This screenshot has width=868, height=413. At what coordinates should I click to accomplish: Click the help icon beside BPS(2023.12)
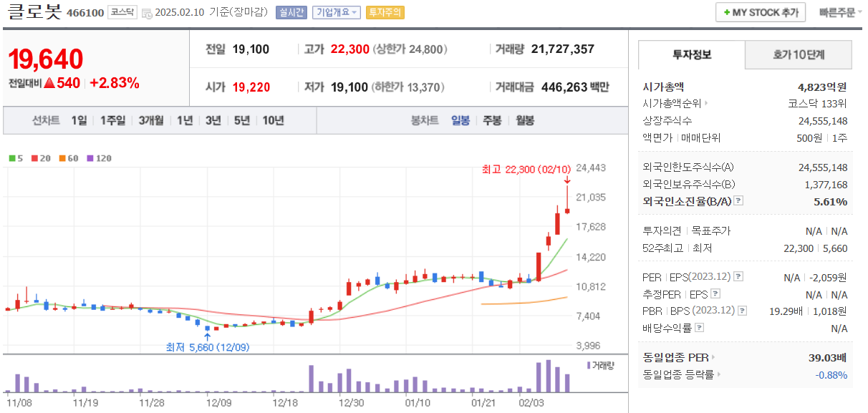click(743, 310)
